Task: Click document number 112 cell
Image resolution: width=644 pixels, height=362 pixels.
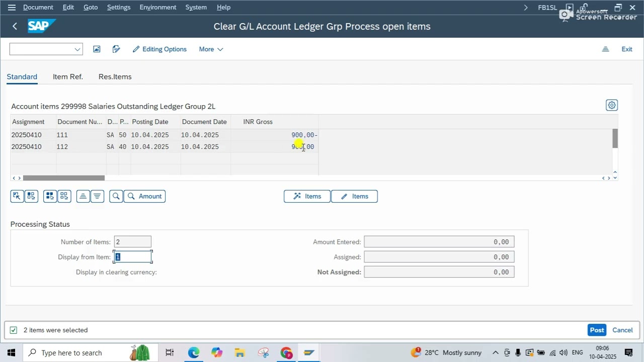Action: (81, 147)
